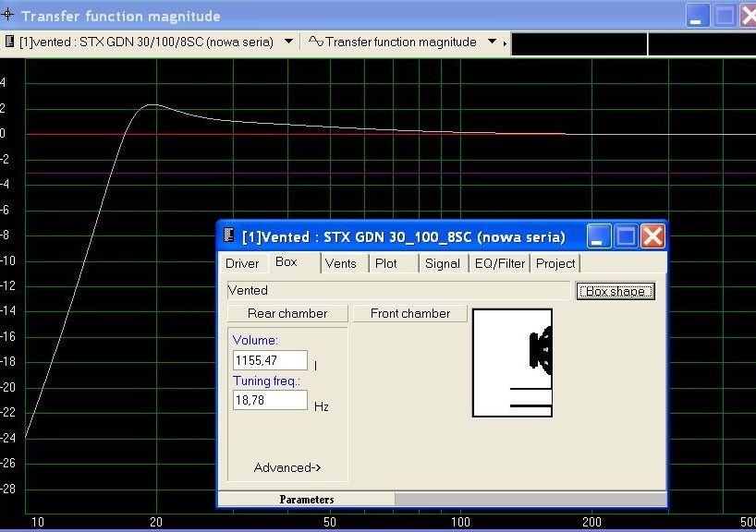Viewport: 756px width, 532px height.
Task: Click the curve icon beside Transfer function magnitude
Action: pyautogui.click(x=315, y=42)
